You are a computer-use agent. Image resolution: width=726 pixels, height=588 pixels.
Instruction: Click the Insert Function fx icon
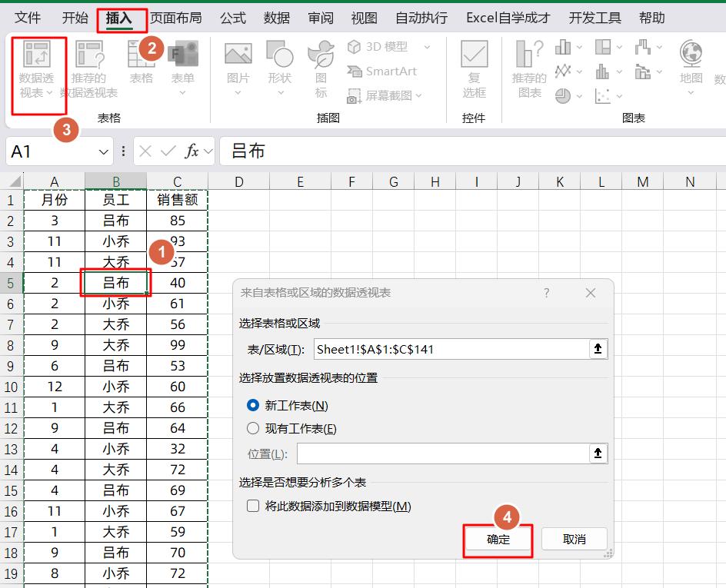pos(191,151)
